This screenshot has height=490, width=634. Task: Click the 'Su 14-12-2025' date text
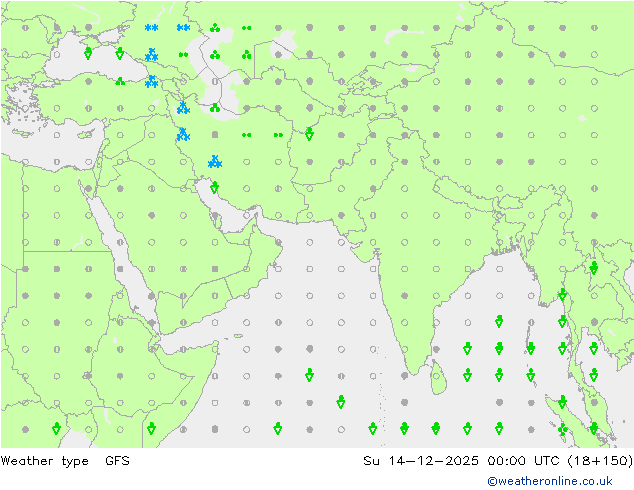[x=421, y=460]
